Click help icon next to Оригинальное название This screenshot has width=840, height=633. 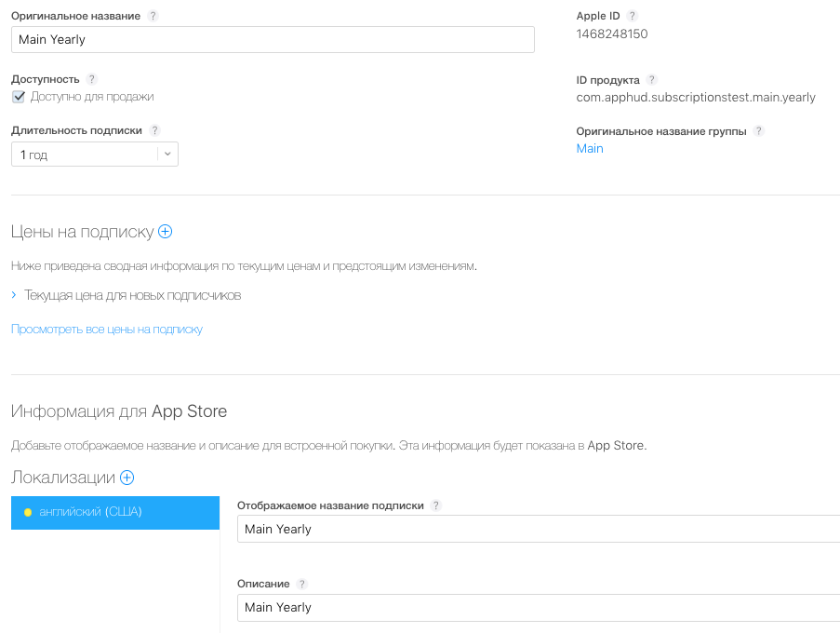tap(153, 17)
